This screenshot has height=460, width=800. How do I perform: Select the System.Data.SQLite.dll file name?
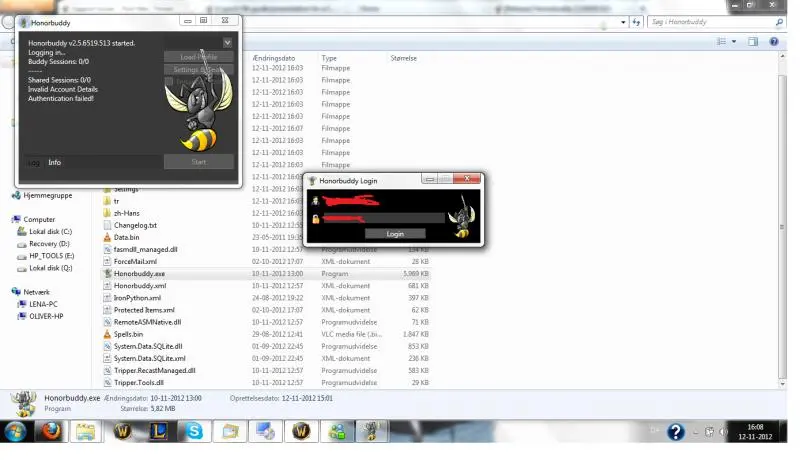point(148,346)
